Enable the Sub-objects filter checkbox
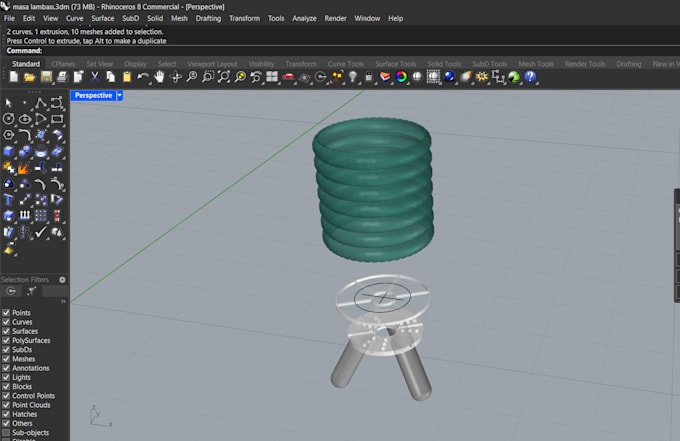This screenshot has width=680, height=441. tap(6, 432)
